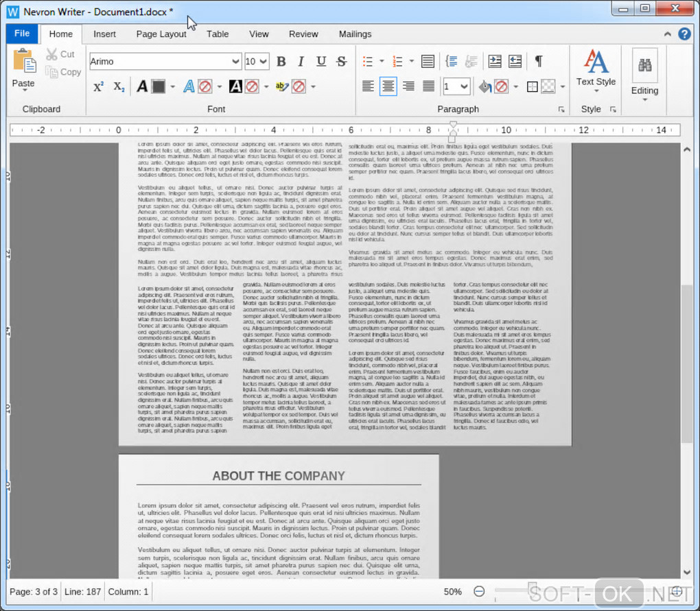Screen dimensions: 700x611
Task: Open the Paragraph dialog launcher
Action: (561, 110)
